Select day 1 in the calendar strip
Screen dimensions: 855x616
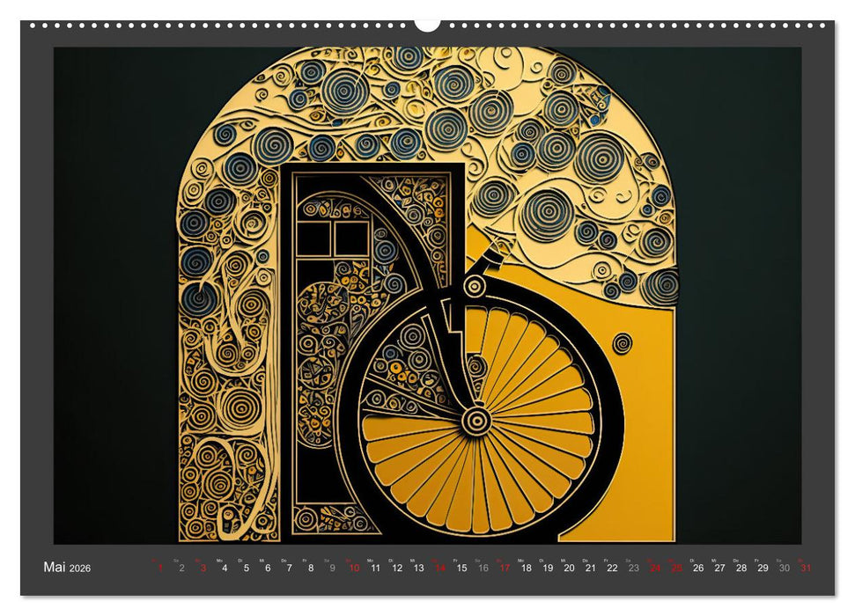point(160,568)
